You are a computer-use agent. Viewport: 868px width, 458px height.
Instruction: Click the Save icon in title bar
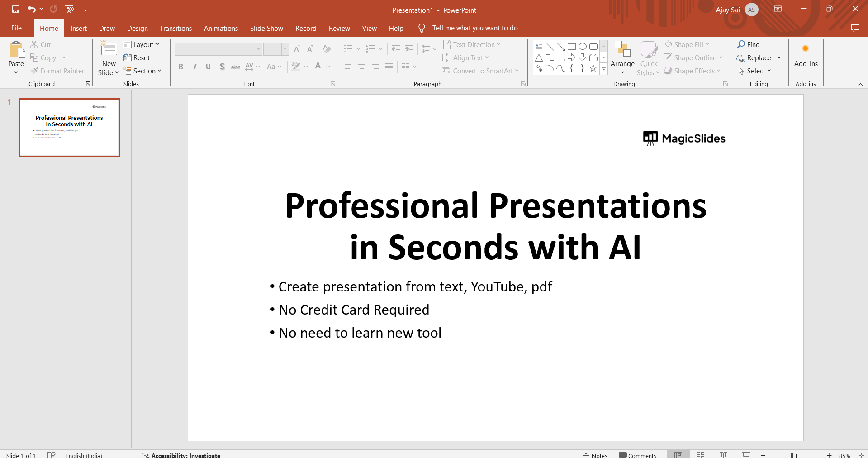point(16,9)
